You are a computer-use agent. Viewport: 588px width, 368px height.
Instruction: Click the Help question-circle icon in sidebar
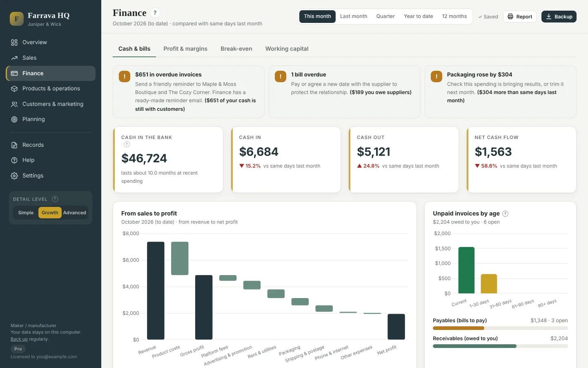pyautogui.click(x=14, y=160)
